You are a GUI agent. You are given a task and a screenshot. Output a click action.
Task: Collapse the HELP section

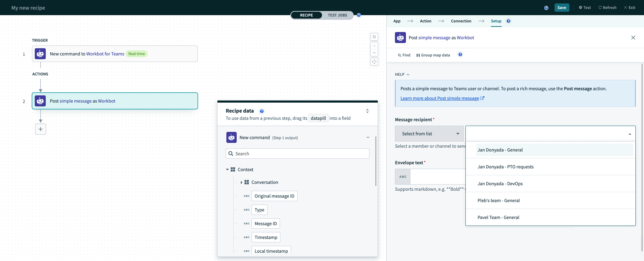click(402, 74)
